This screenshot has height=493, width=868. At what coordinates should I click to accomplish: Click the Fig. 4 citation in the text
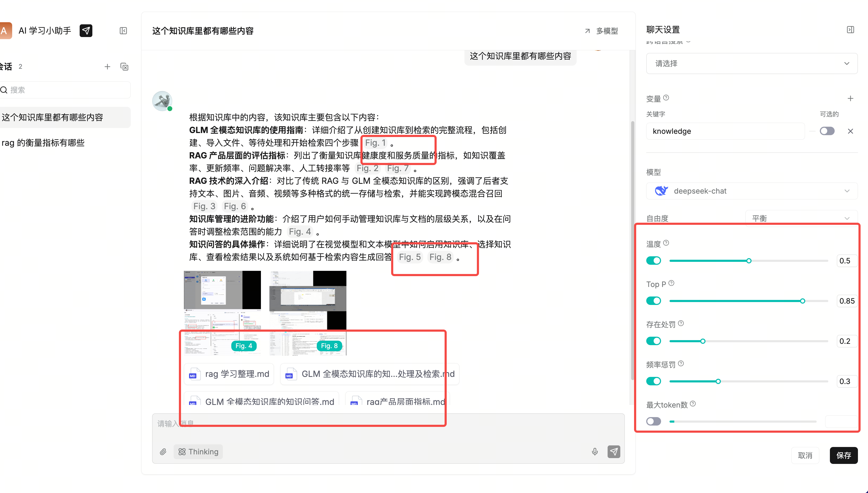pos(300,232)
